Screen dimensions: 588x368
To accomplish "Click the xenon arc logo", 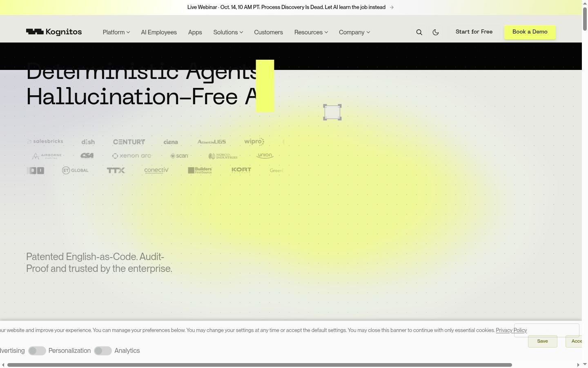I will (132, 156).
